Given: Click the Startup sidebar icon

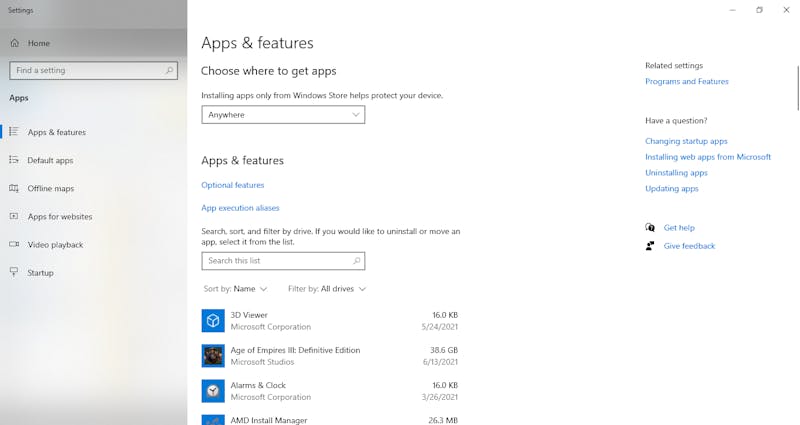Looking at the screenshot, I should pyautogui.click(x=14, y=272).
